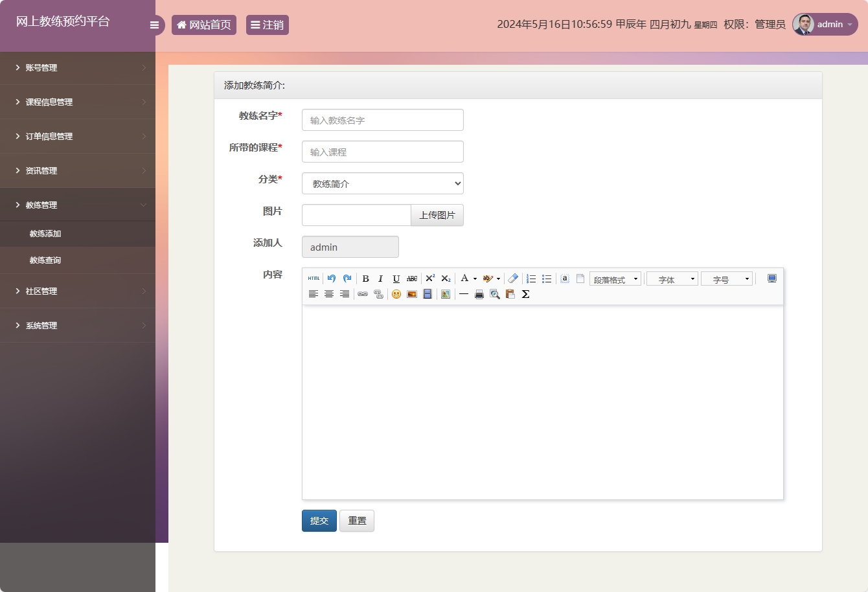
Task: Insert a numbered list in the content editor
Action: [x=531, y=278]
